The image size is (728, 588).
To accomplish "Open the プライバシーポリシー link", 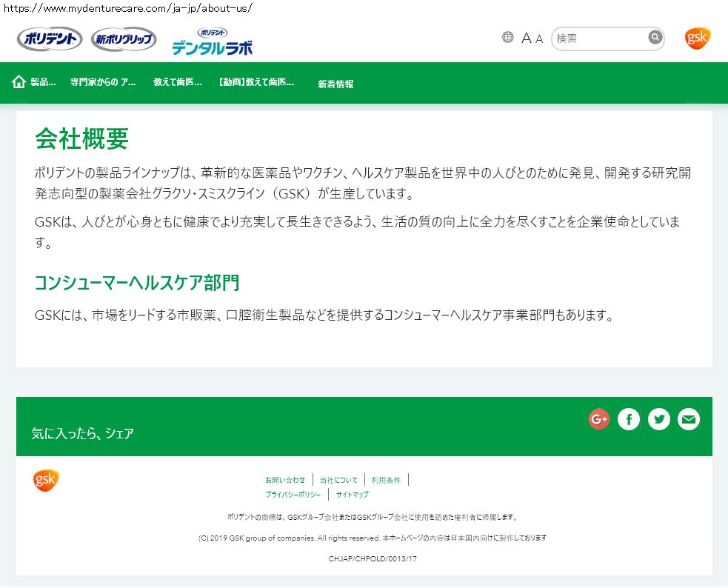I will click(x=293, y=495).
